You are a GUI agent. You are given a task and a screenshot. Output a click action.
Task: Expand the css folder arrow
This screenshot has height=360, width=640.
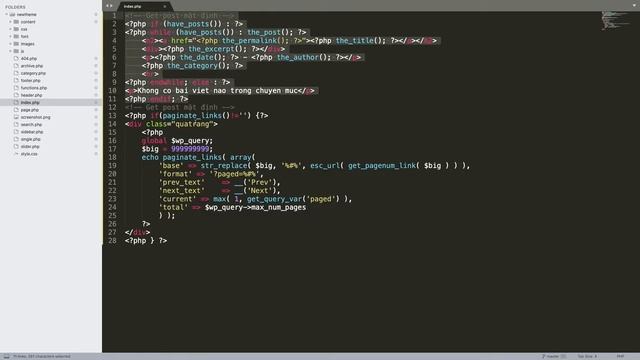point(11,29)
